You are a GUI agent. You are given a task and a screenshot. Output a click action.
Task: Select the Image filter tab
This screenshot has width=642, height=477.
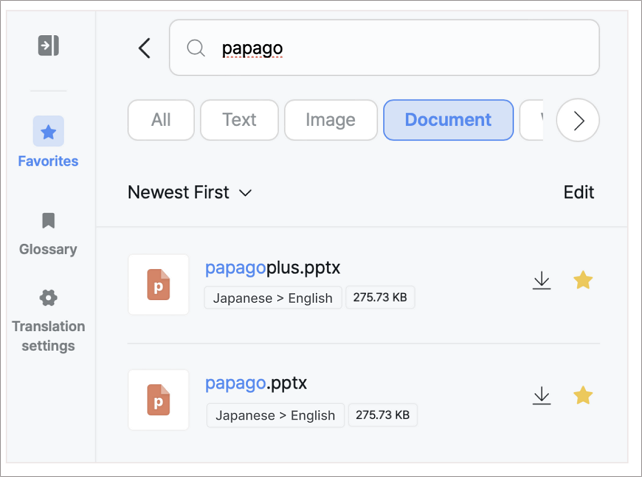click(330, 120)
